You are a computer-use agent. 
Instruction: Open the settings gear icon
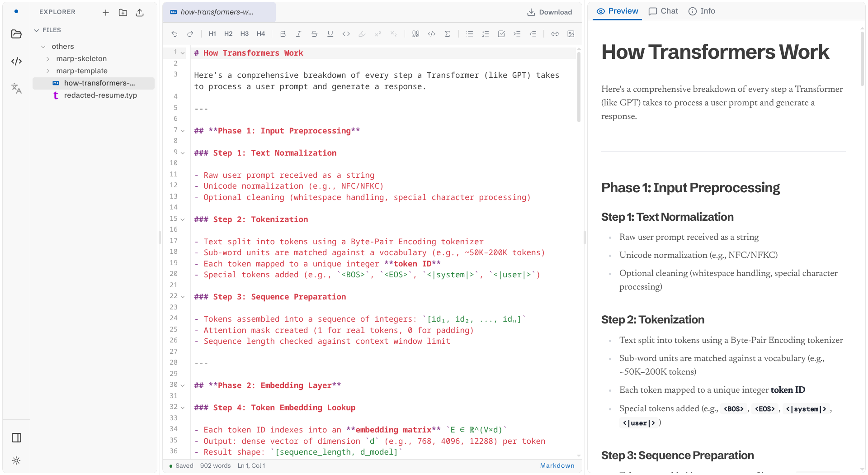pyautogui.click(x=16, y=461)
